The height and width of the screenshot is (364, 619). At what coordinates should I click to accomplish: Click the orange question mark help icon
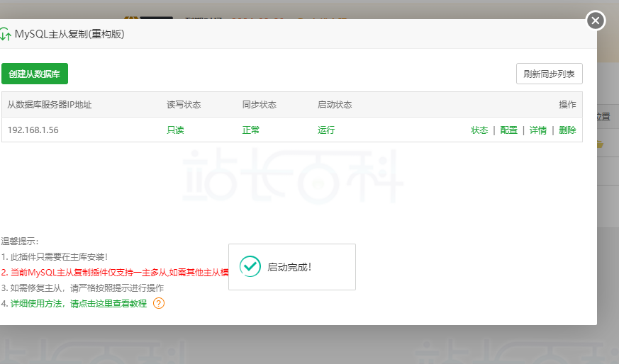coord(159,303)
